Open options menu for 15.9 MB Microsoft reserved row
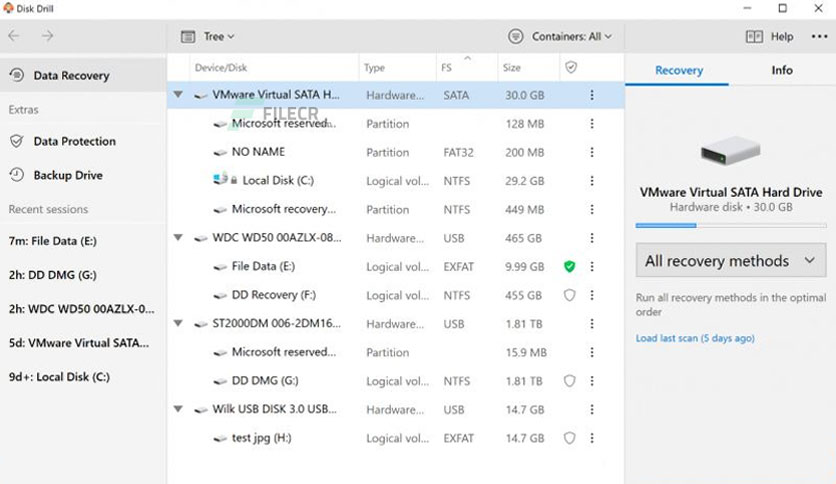 (592, 352)
